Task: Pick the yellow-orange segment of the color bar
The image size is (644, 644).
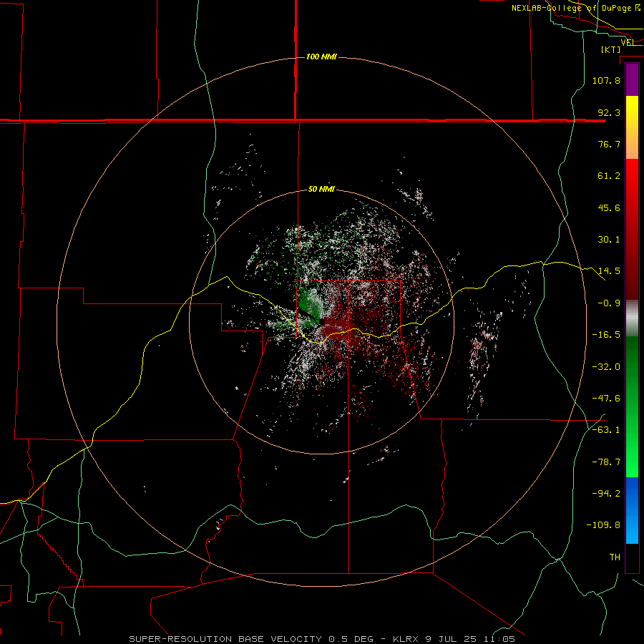Action: (x=632, y=127)
